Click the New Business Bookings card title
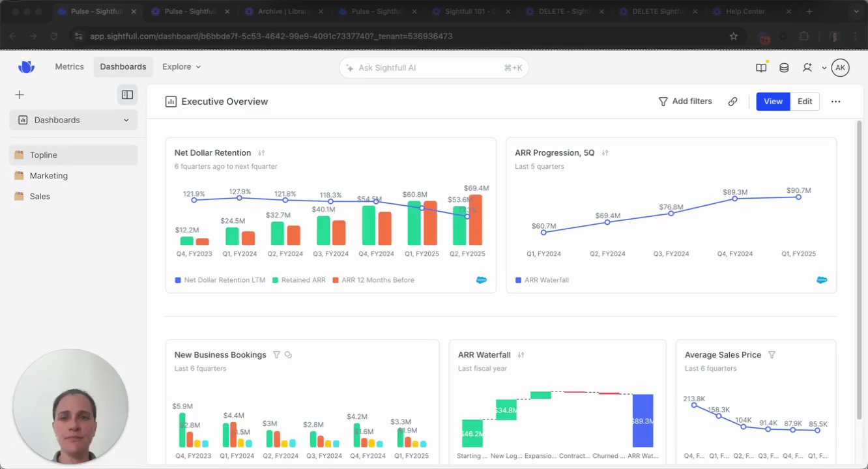This screenshot has height=469, width=868. (x=220, y=355)
